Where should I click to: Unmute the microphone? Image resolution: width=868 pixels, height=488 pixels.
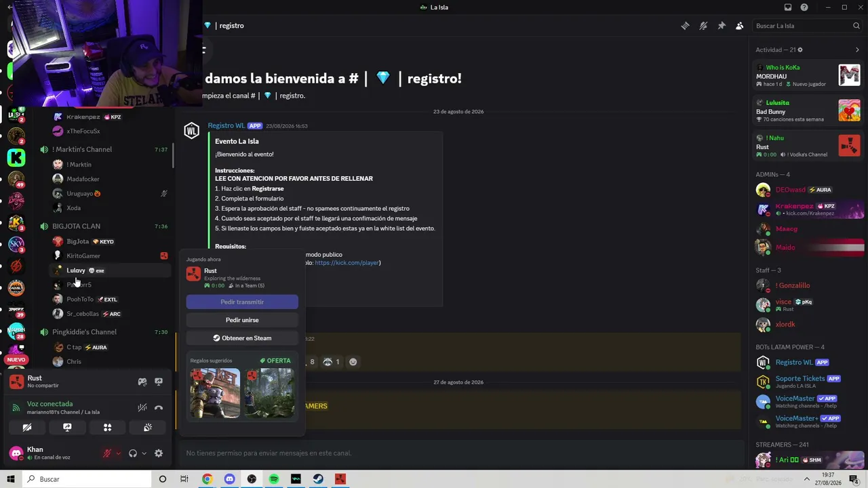click(x=107, y=453)
